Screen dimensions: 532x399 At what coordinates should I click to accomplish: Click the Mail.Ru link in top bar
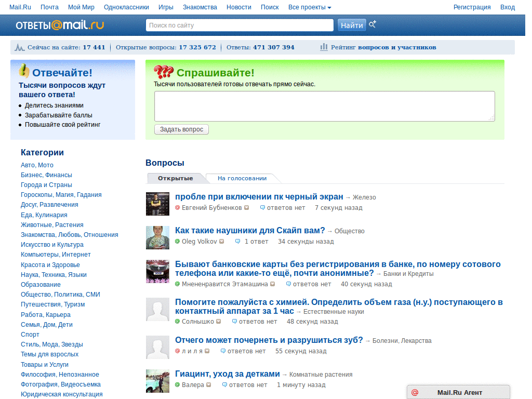pyautogui.click(x=20, y=7)
